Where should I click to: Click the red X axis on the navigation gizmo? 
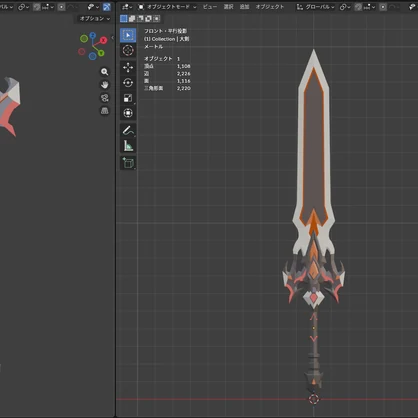pos(103,40)
